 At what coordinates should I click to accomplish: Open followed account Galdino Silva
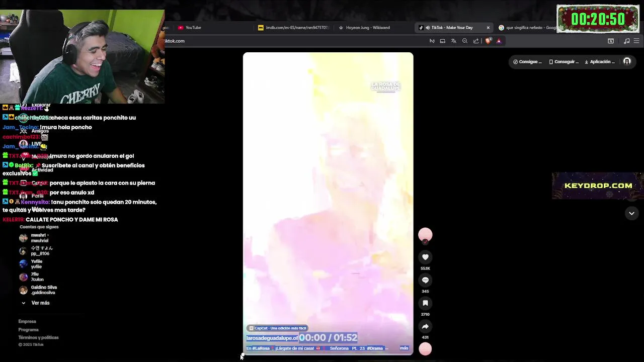pyautogui.click(x=38, y=290)
